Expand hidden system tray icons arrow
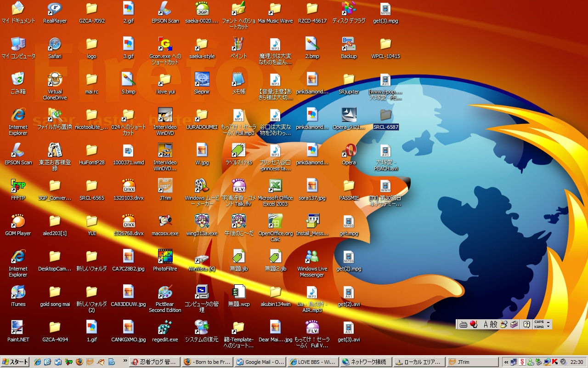 click(506, 362)
